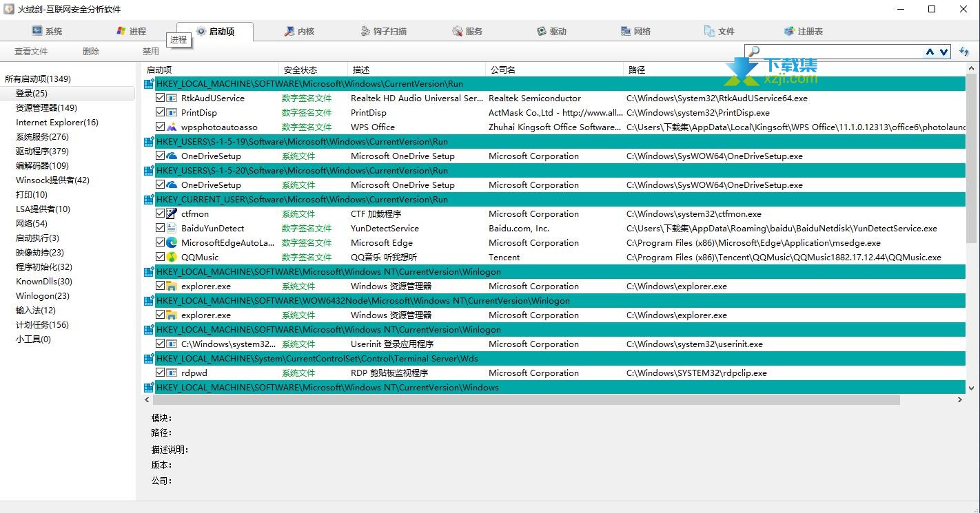
Task: Open the 文件 tab
Action: (x=719, y=31)
